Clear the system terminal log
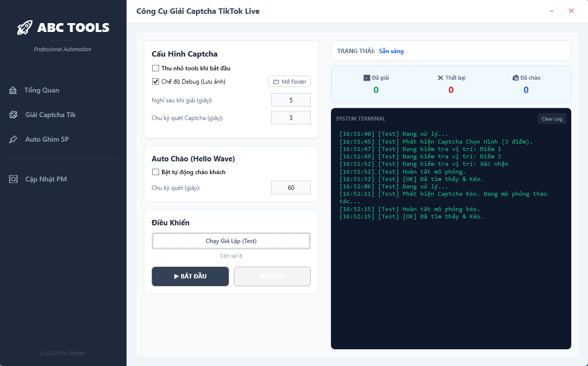The image size is (588, 366). [x=552, y=119]
